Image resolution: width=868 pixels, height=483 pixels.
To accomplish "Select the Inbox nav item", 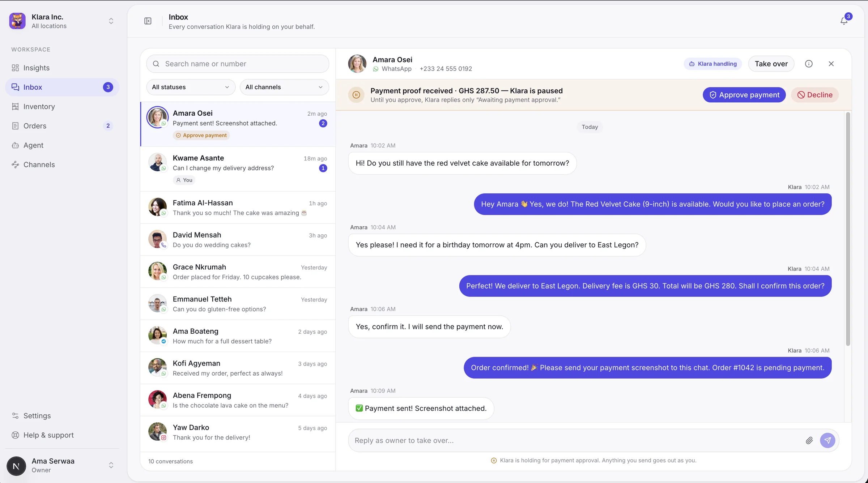I will (x=62, y=87).
